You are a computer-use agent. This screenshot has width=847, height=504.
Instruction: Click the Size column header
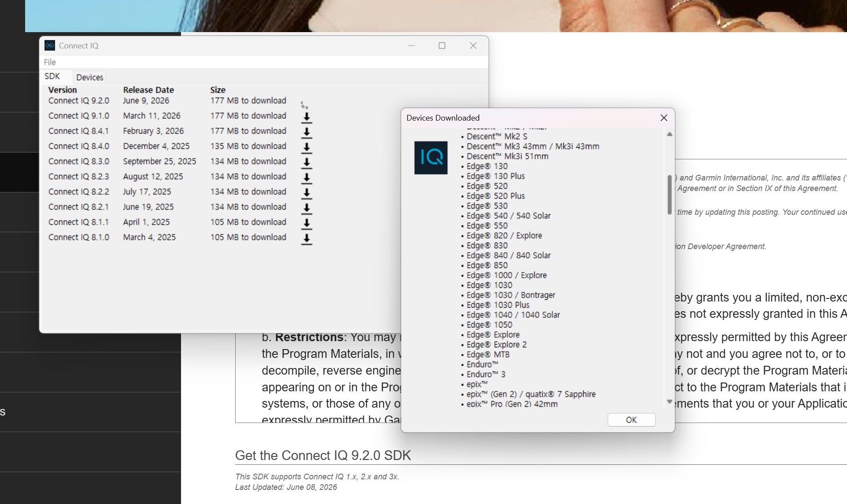[218, 90]
